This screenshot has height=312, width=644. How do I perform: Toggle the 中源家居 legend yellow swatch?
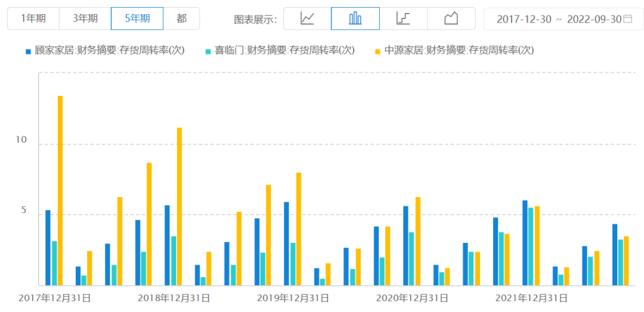(x=378, y=51)
